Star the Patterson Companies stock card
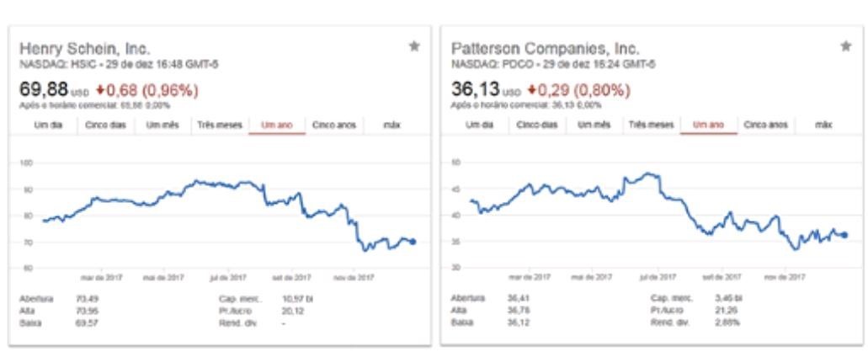The image size is (868, 352). tap(844, 47)
